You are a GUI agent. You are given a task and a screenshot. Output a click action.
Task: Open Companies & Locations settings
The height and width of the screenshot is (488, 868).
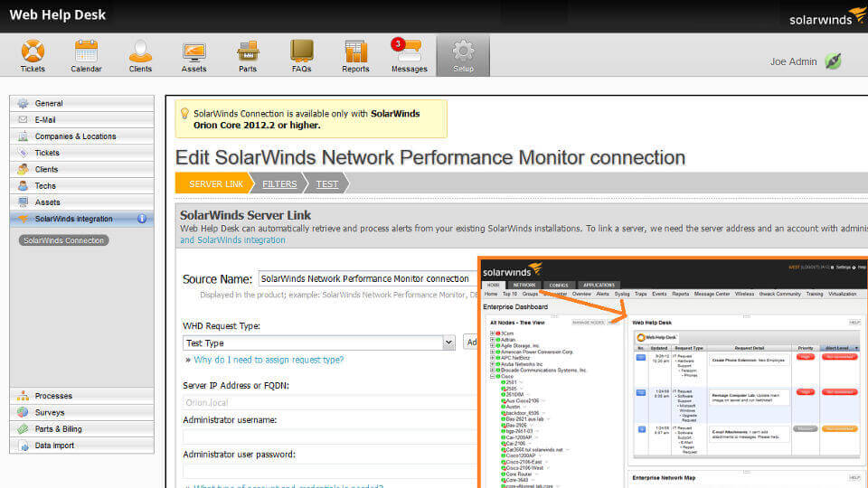click(82, 136)
